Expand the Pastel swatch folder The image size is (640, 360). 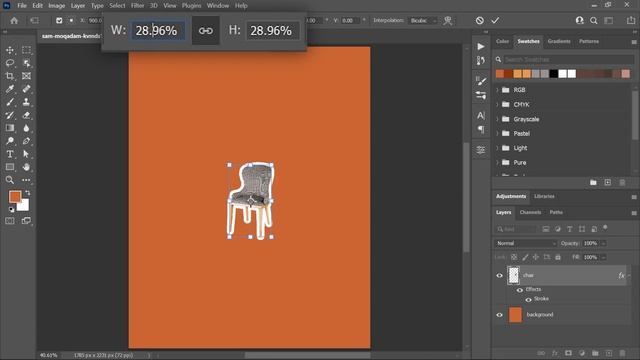pyautogui.click(x=497, y=133)
